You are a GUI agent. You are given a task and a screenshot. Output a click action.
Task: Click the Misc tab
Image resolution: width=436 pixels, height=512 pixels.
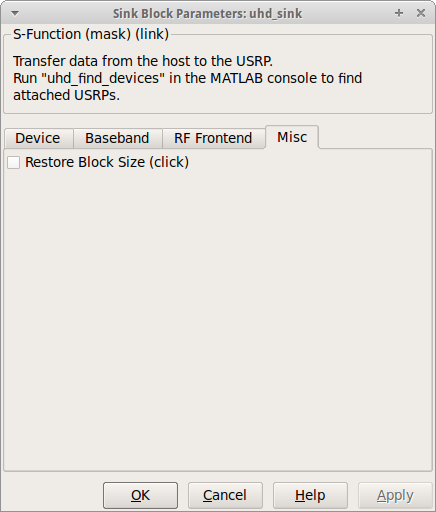coord(292,137)
